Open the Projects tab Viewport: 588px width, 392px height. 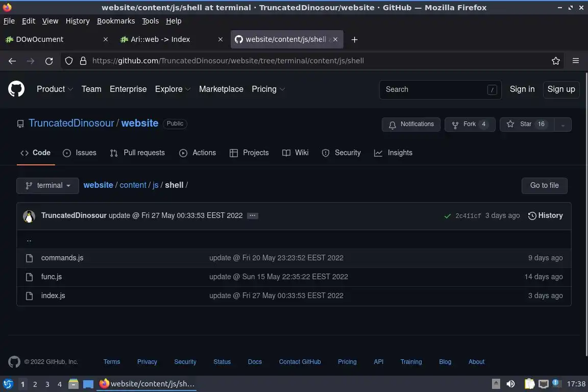coord(249,153)
